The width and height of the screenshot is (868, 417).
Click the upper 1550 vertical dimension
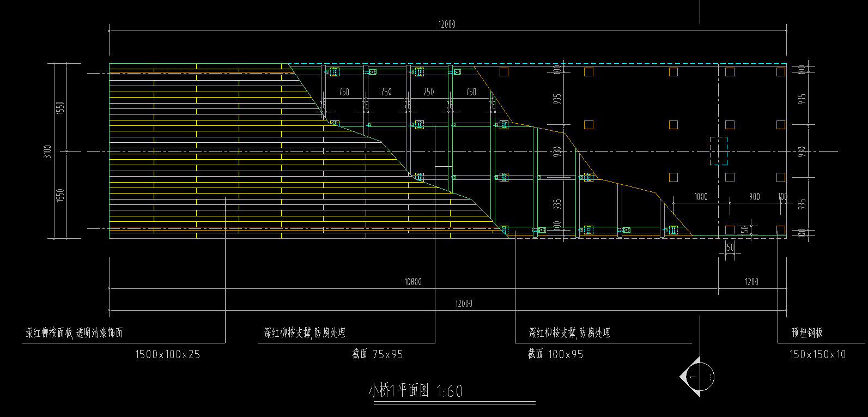point(60,107)
